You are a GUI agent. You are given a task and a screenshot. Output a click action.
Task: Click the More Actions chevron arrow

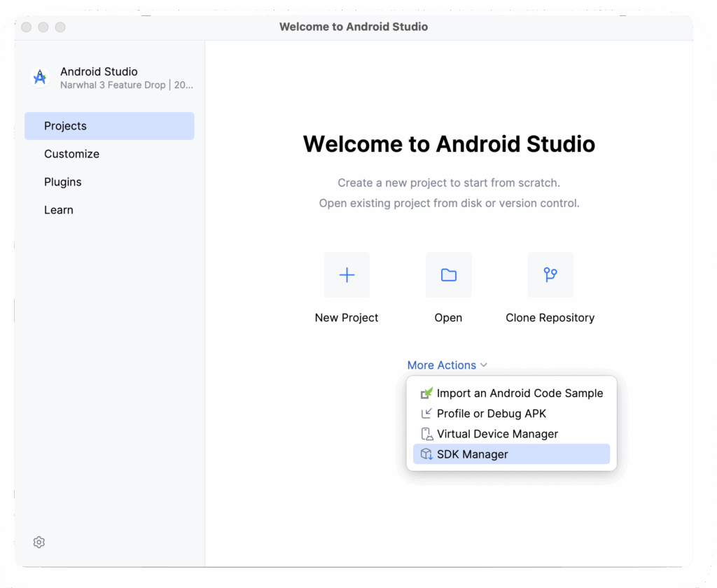pyautogui.click(x=484, y=365)
